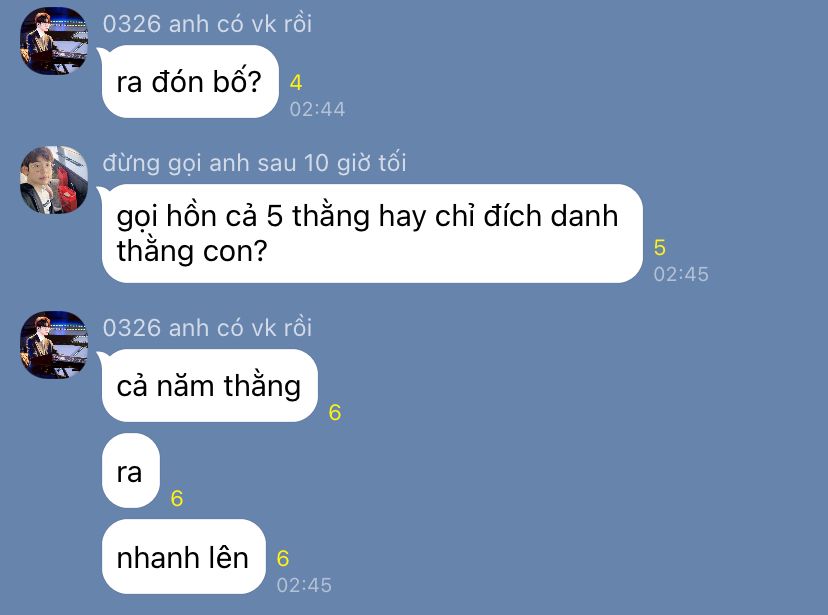The height and width of the screenshot is (615, 828).
Task: Click read count 6 beside the "ra" bubble
Action: pos(177,498)
